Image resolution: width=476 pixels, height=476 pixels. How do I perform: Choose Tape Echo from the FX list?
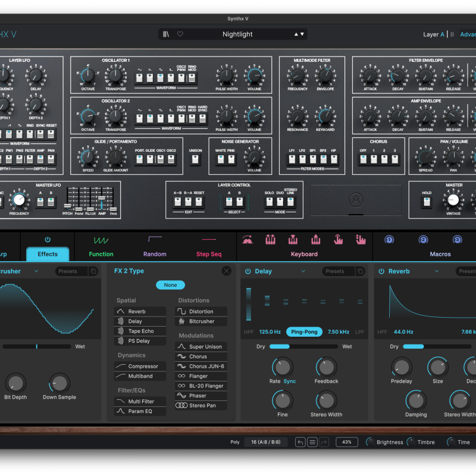click(x=140, y=331)
